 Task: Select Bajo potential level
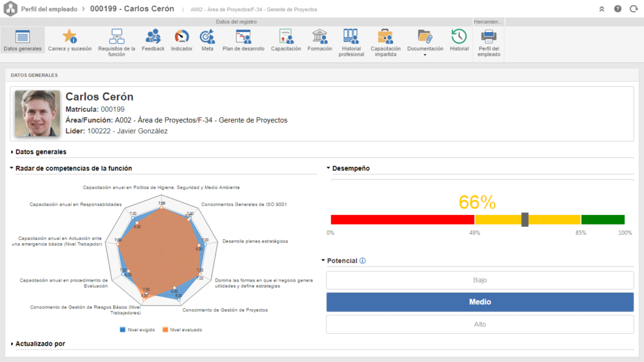(x=480, y=280)
